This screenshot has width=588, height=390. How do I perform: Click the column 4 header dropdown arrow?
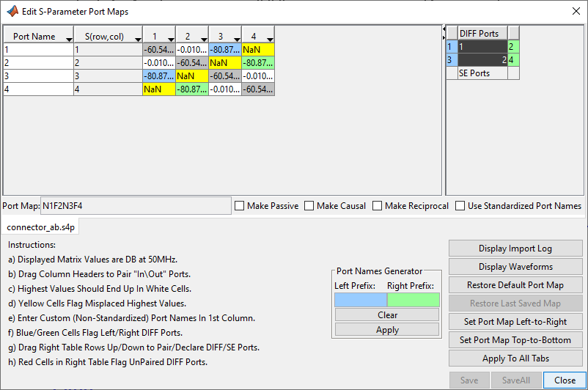pyautogui.click(x=270, y=39)
